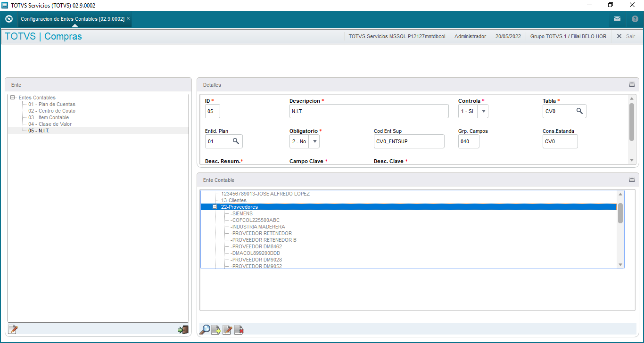
Task: Collapse the Ente Contable panel
Action: click(632, 180)
